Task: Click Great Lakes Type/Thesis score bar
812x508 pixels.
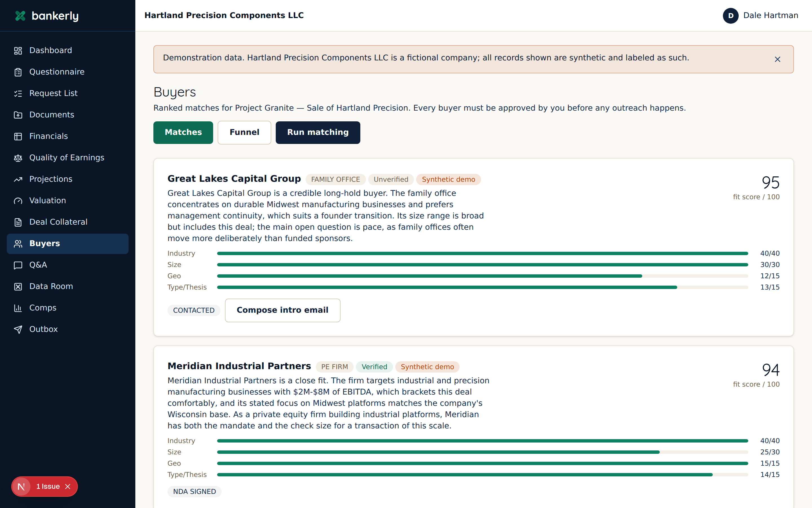Action: (482, 287)
